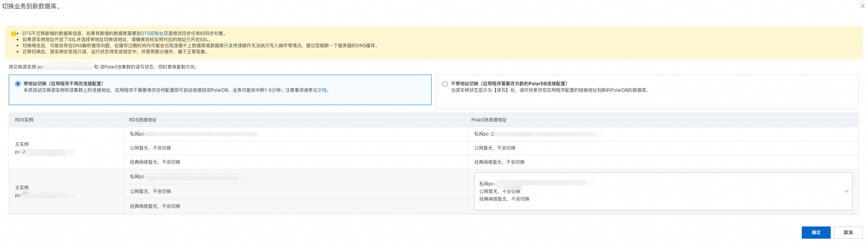Close the switch business dialog
This screenshot has width=868, height=244.
coord(862,6)
